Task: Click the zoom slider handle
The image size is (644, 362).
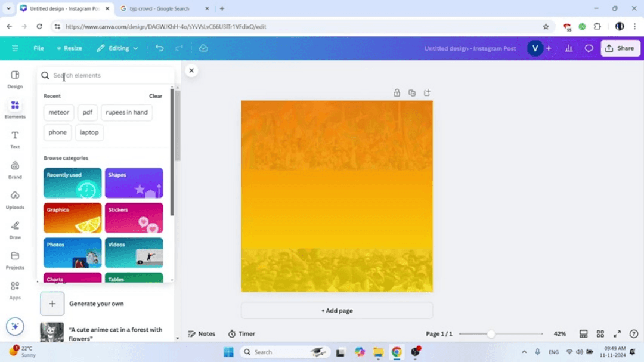Action: click(491, 334)
